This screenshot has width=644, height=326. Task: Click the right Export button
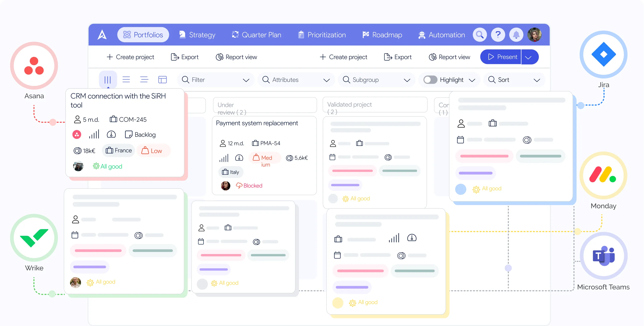tap(397, 57)
